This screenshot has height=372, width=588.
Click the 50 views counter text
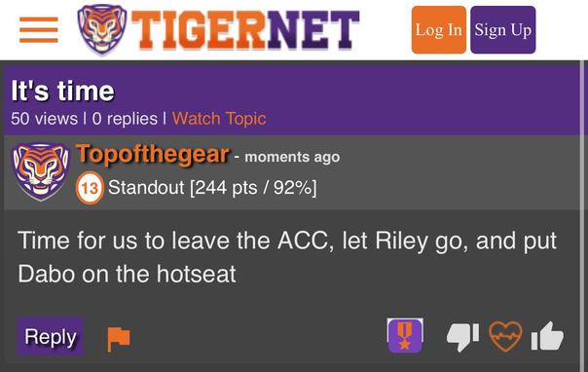pyautogui.click(x=44, y=119)
